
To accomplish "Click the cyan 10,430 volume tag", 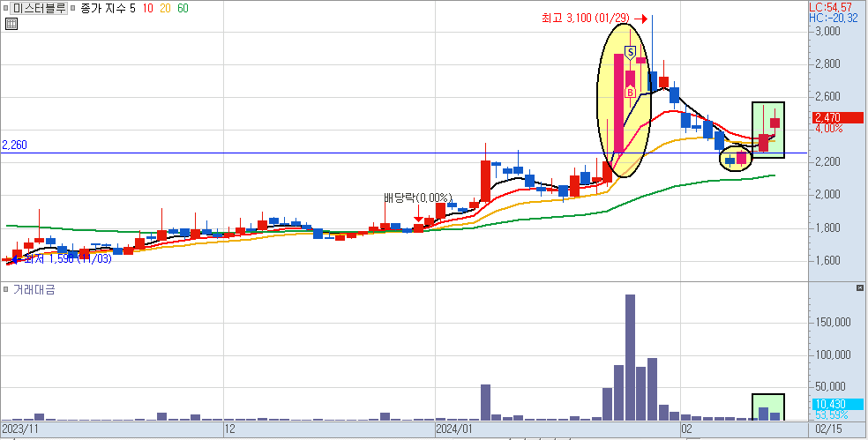I will pyautogui.click(x=837, y=404).
